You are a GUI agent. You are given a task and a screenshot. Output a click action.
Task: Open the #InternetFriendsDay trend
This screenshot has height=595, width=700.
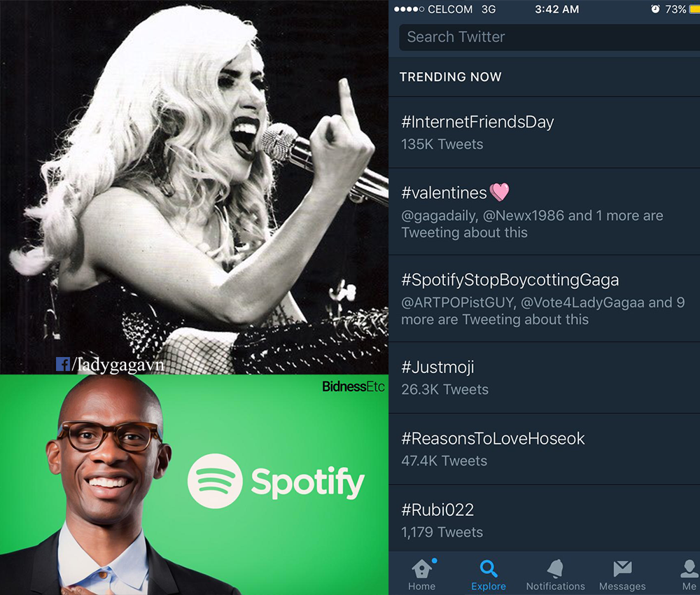coord(477,122)
